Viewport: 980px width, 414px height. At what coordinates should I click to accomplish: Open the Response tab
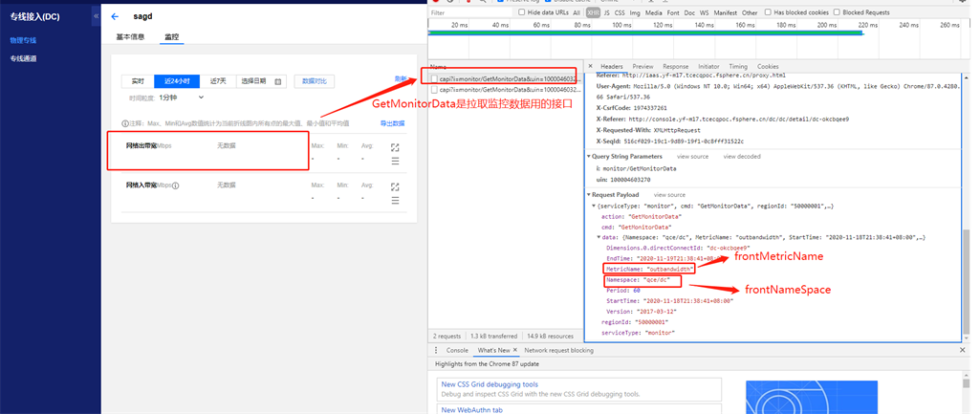click(676, 66)
